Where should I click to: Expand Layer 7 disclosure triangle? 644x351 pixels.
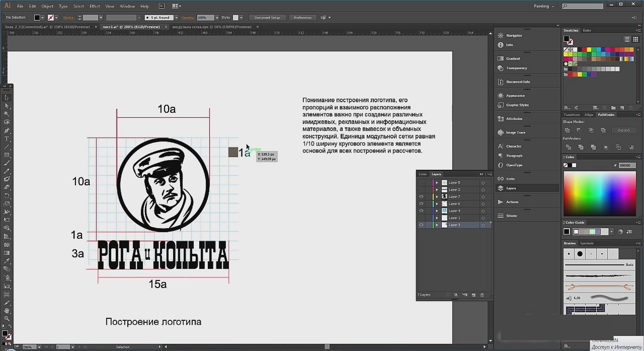437,196
